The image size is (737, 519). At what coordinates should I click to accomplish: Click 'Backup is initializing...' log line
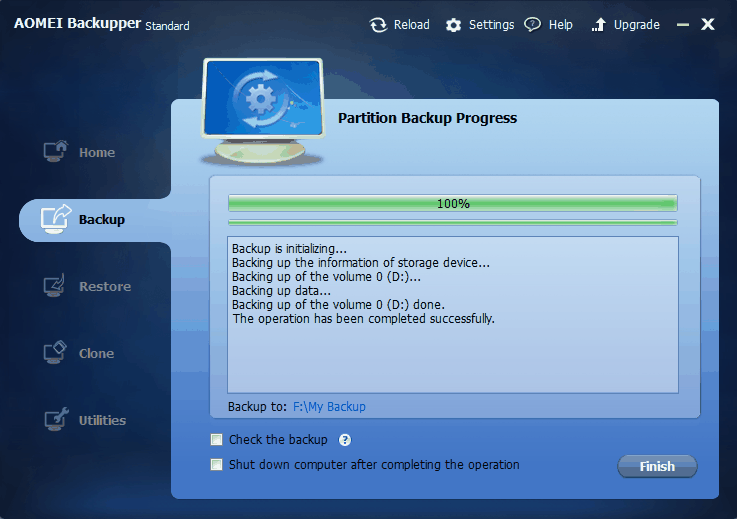pos(290,248)
